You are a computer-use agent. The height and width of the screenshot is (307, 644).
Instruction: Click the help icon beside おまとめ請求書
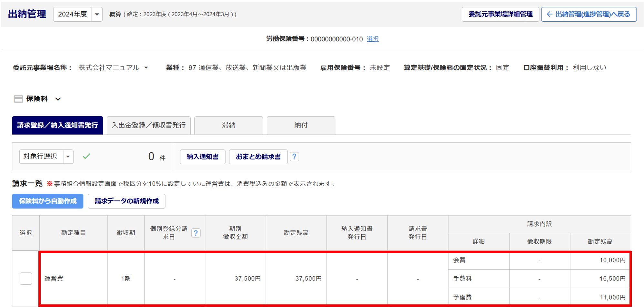pos(294,157)
